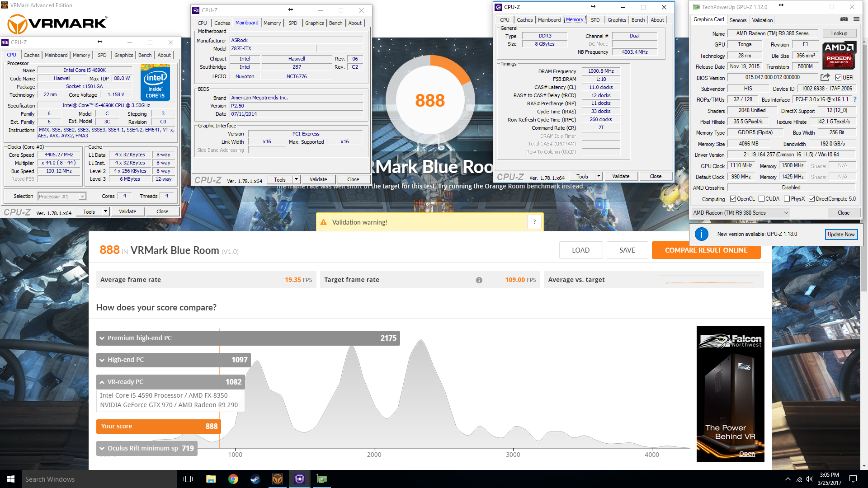The width and height of the screenshot is (868, 488).
Task: Switch to the Sensors tab in GPU-Z
Action: click(738, 20)
